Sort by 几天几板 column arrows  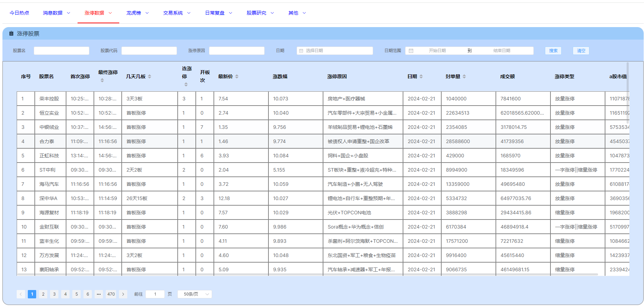[x=150, y=76]
